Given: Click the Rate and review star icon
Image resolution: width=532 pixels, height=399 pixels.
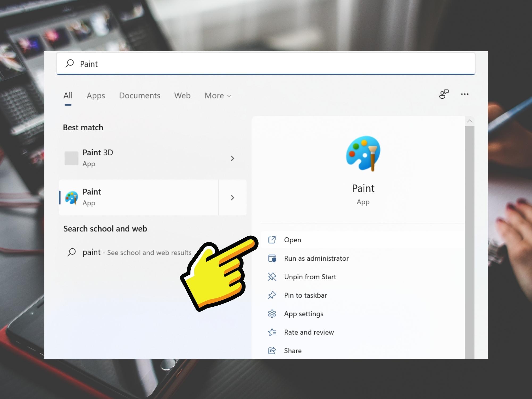Looking at the screenshot, I should [x=272, y=332].
